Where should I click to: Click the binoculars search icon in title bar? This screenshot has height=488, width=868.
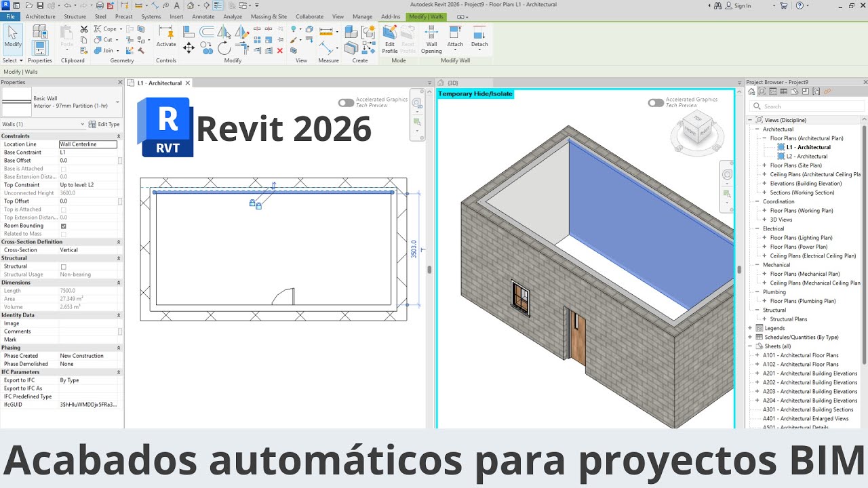tap(719, 5)
